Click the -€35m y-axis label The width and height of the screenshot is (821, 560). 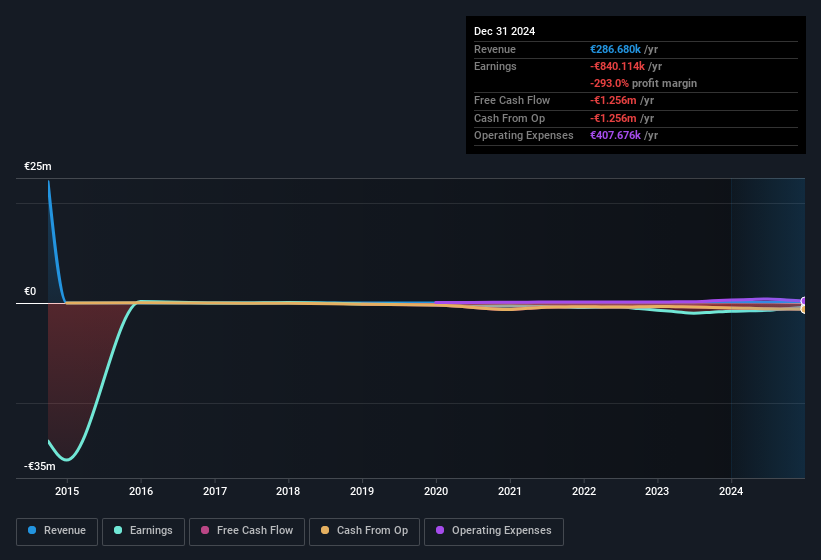coord(40,466)
